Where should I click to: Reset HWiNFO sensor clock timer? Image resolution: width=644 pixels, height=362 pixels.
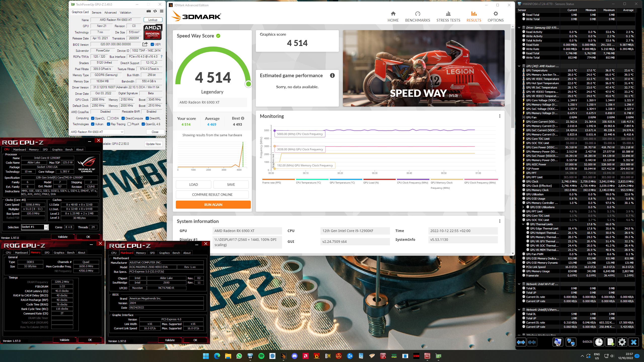pos(599,342)
